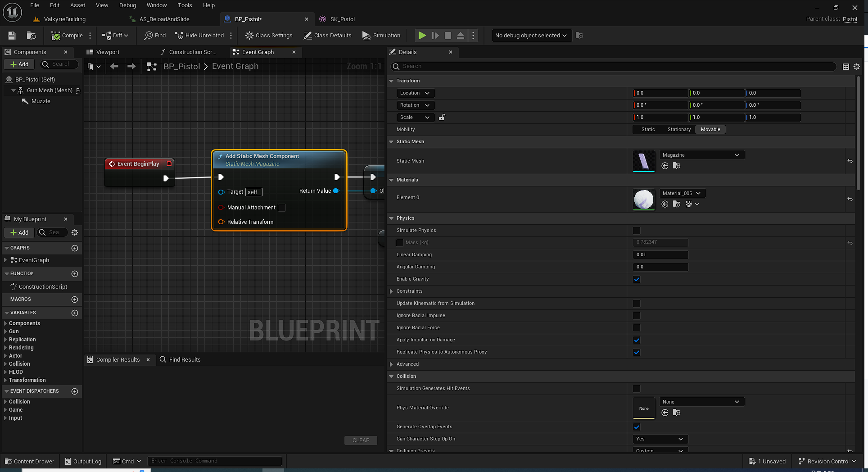
Task: Add a new graph
Action: [x=75, y=248]
